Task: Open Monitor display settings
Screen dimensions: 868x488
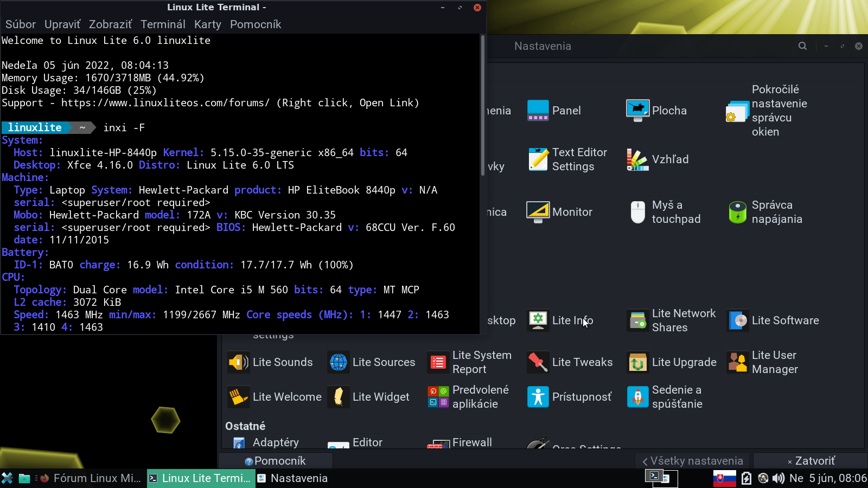Action: 560,212
